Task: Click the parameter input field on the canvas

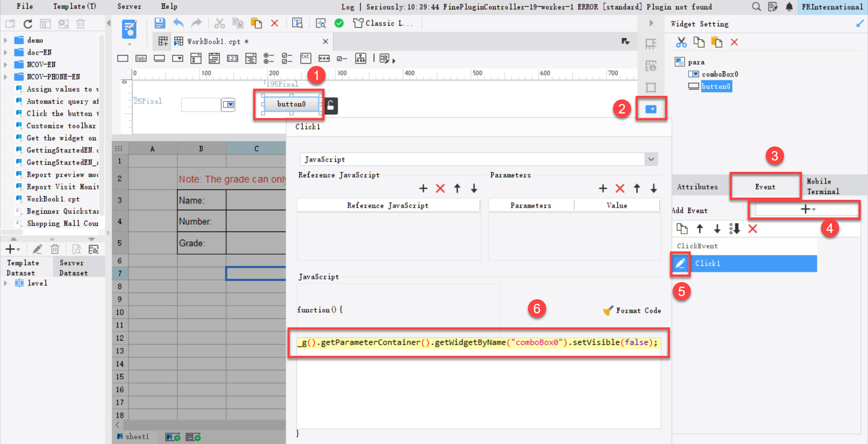Action: (201, 104)
